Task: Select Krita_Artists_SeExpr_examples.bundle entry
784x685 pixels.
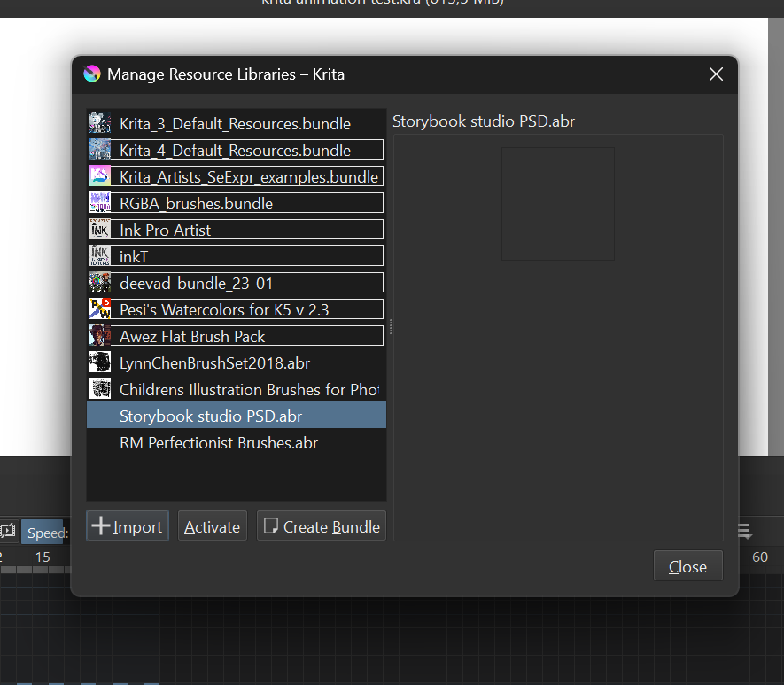Action: (236, 176)
